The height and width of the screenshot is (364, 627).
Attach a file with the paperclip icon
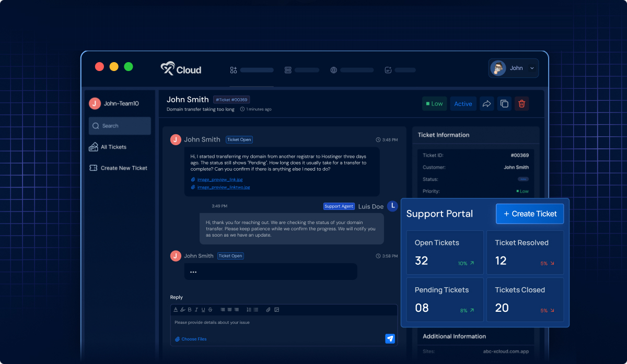[x=269, y=310]
